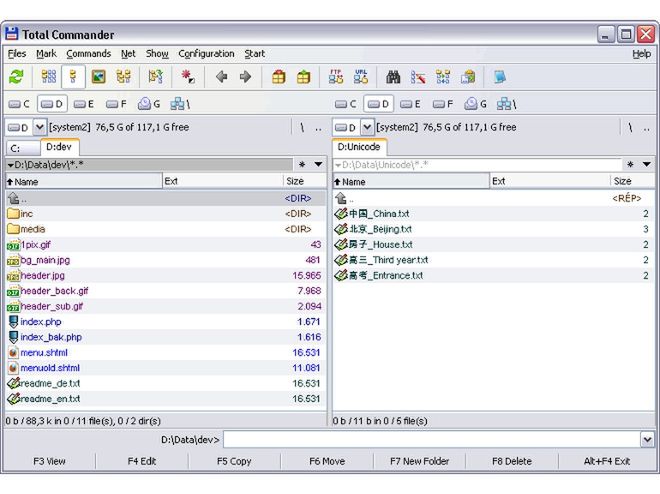This screenshot has height=494, width=660.
Task: Select the D:Unicode tab
Action: 359,147
